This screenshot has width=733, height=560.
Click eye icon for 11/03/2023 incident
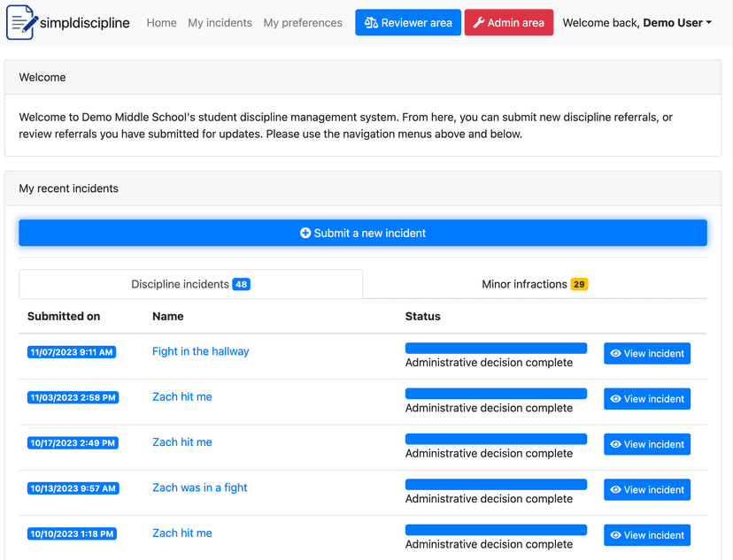pyautogui.click(x=616, y=399)
